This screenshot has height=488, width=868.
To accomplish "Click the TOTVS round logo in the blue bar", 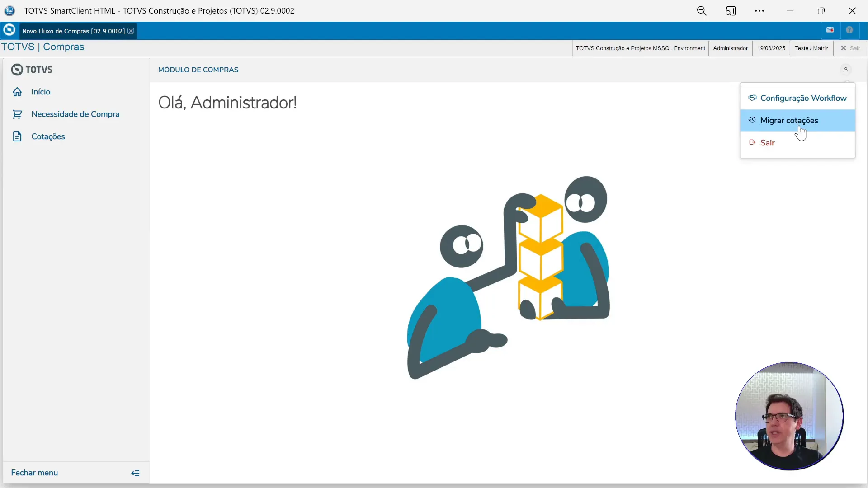I will (x=9, y=30).
